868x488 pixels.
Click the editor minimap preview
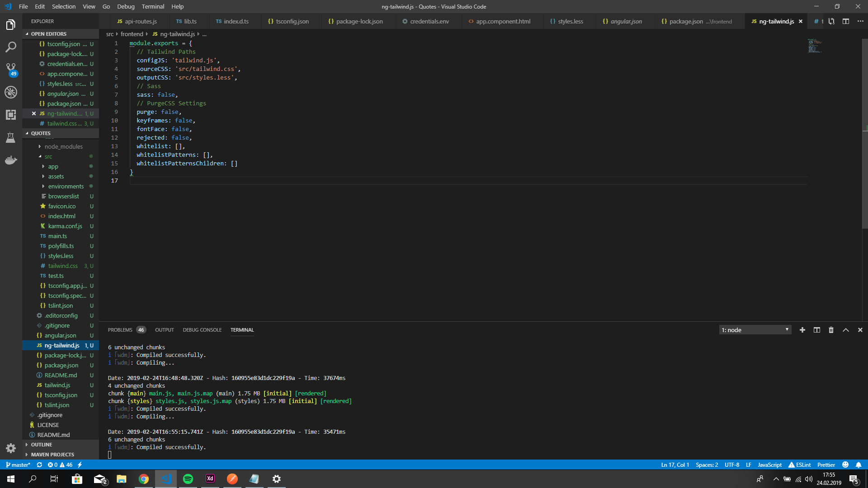click(815, 46)
